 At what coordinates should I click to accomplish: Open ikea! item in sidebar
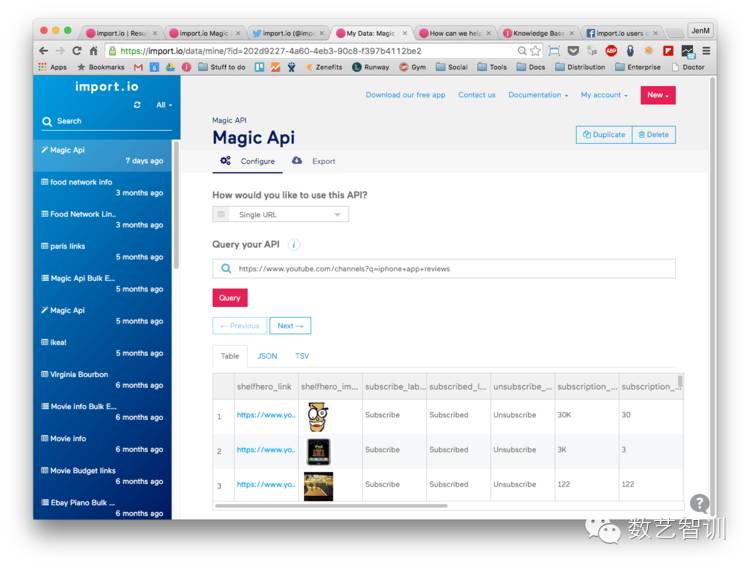coord(102,347)
